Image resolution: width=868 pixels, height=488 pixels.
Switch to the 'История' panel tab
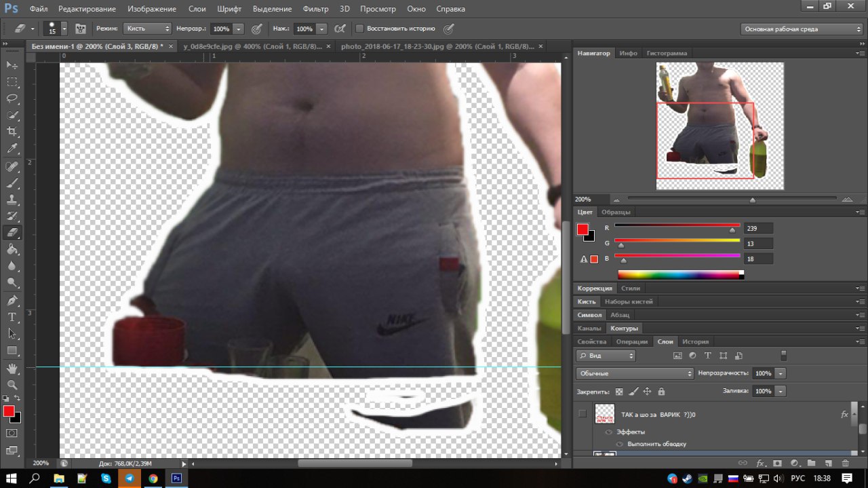click(695, 341)
